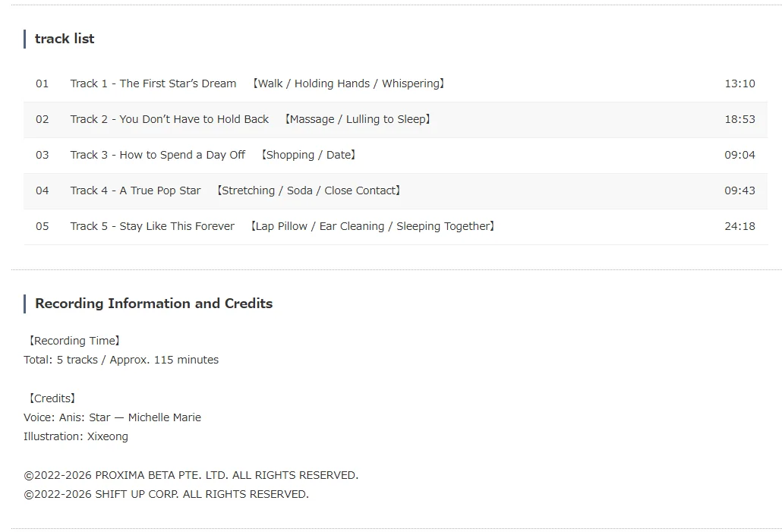This screenshot has height=532, width=782.
Task: Click the 'Recording Information and Credits' heading
Action: click(153, 304)
